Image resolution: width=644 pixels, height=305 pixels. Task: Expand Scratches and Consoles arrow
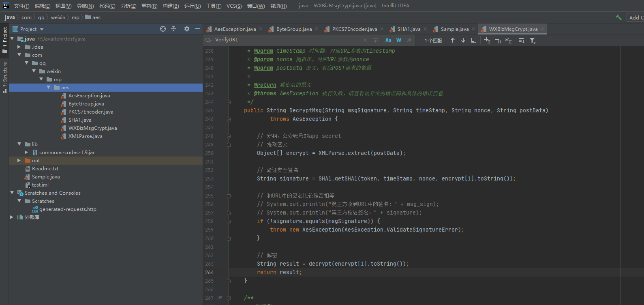coord(12,193)
